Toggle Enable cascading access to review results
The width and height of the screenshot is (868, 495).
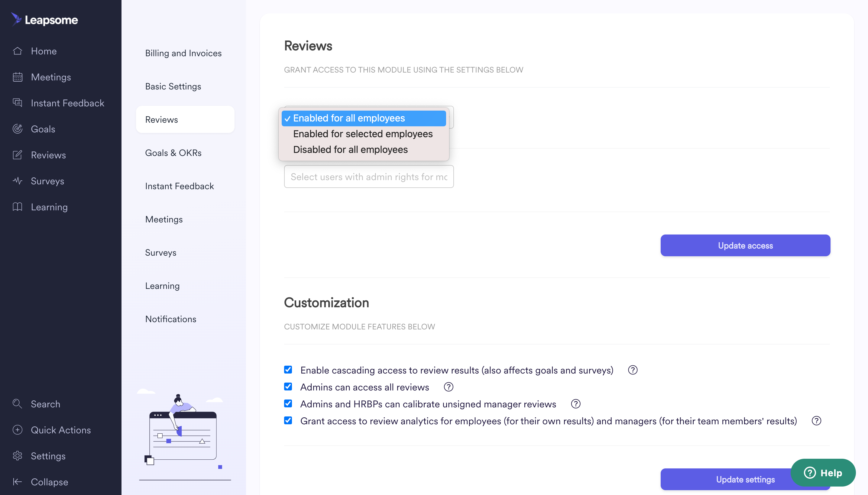pyautogui.click(x=288, y=370)
